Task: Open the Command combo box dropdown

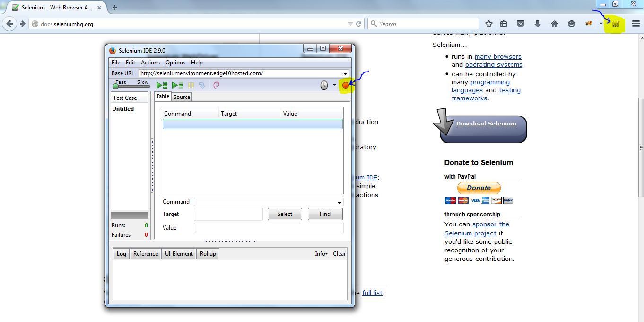Action: (339, 202)
